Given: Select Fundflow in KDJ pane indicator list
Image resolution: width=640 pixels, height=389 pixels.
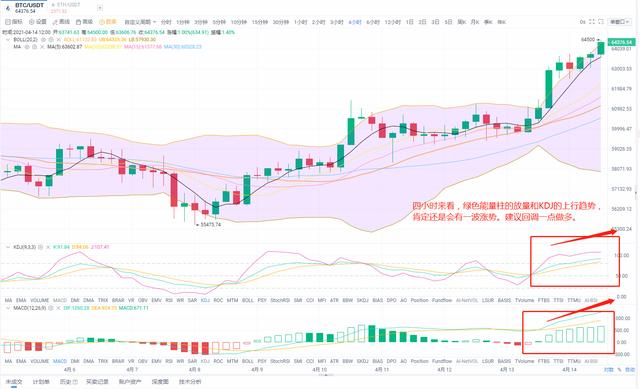Looking at the screenshot, I should click(x=441, y=300).
